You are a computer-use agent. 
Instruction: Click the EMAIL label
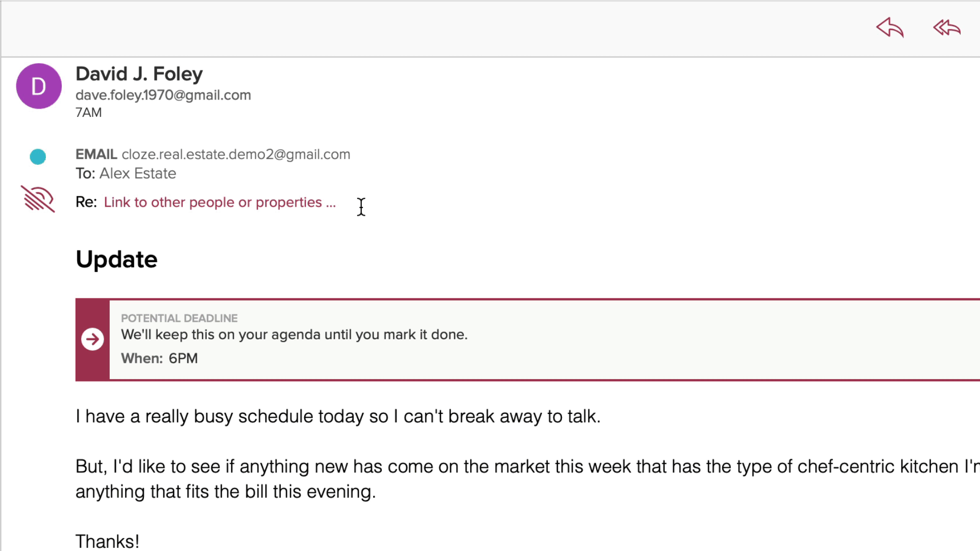[x=96, y=155]
